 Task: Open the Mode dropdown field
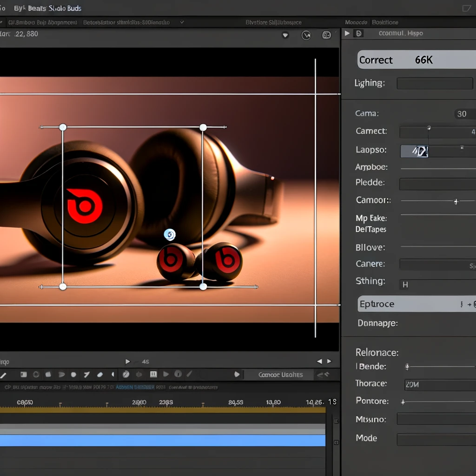(x=436, y=440)
